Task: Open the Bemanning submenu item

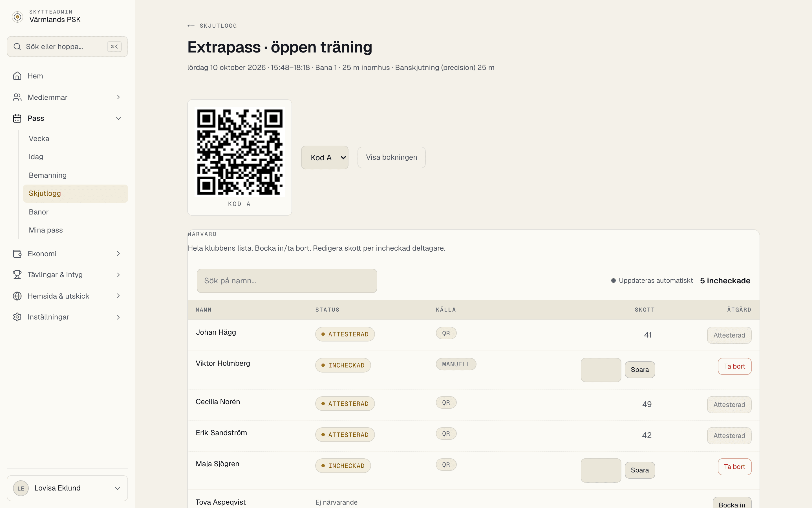Action: coord(75,175)
